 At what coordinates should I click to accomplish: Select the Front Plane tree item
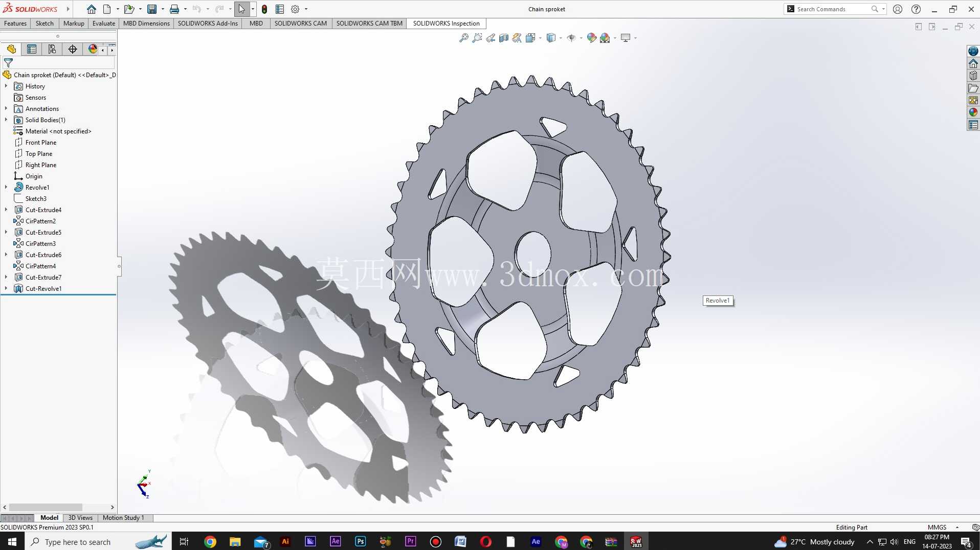coord(41,143)
